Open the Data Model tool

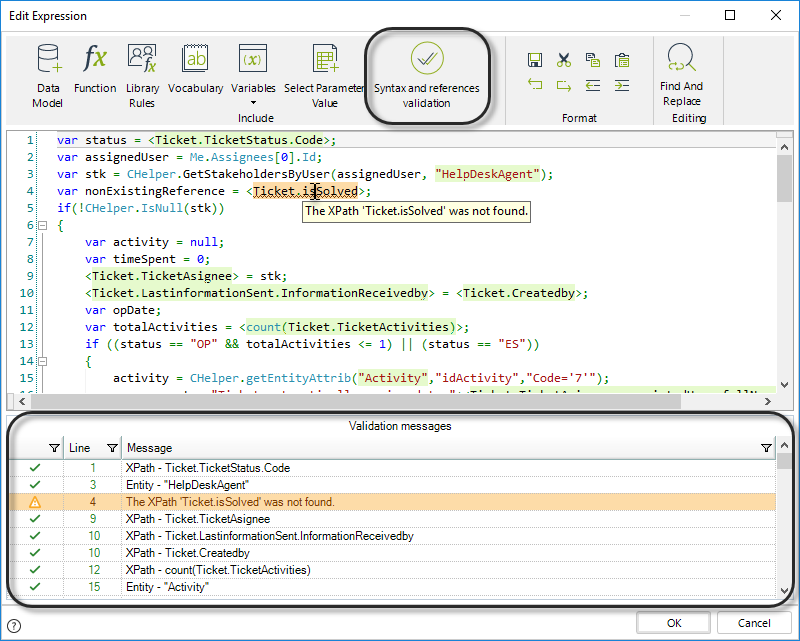(47, 76)
